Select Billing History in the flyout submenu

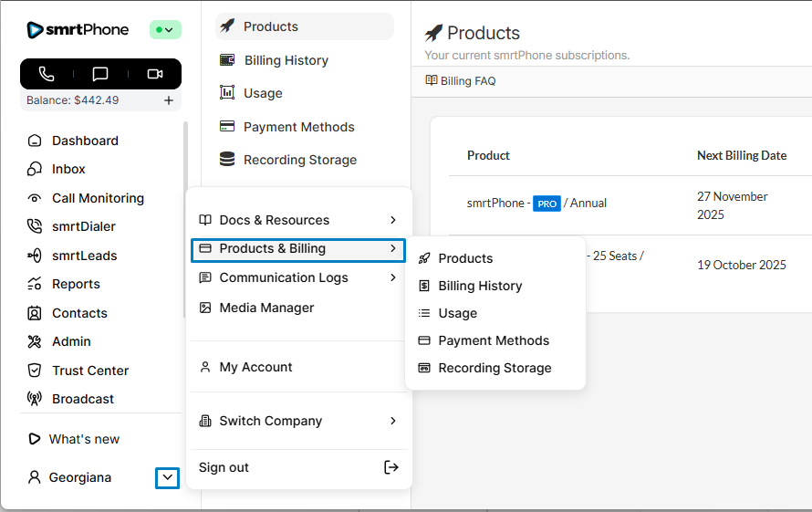[x=480, y=286]
